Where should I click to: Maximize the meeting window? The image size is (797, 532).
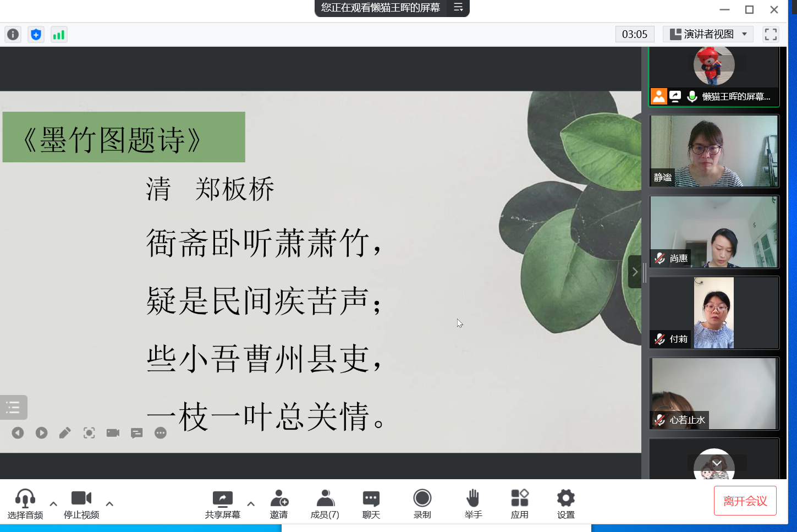click(749, 9)
